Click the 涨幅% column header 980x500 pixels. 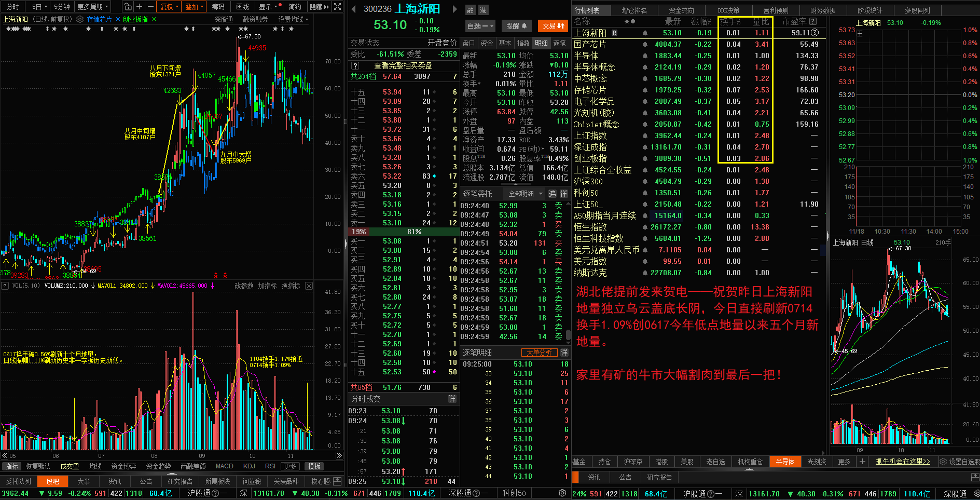coord(701,21)
